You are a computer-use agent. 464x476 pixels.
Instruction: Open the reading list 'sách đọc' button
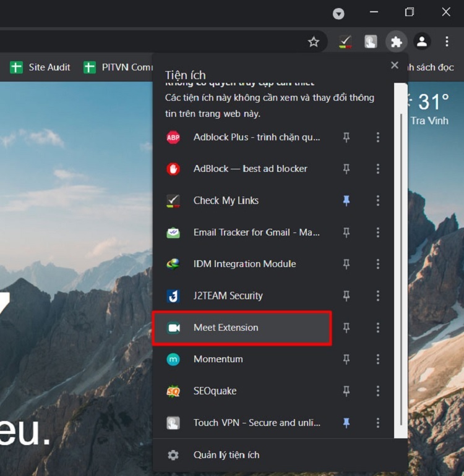[431, 67]
